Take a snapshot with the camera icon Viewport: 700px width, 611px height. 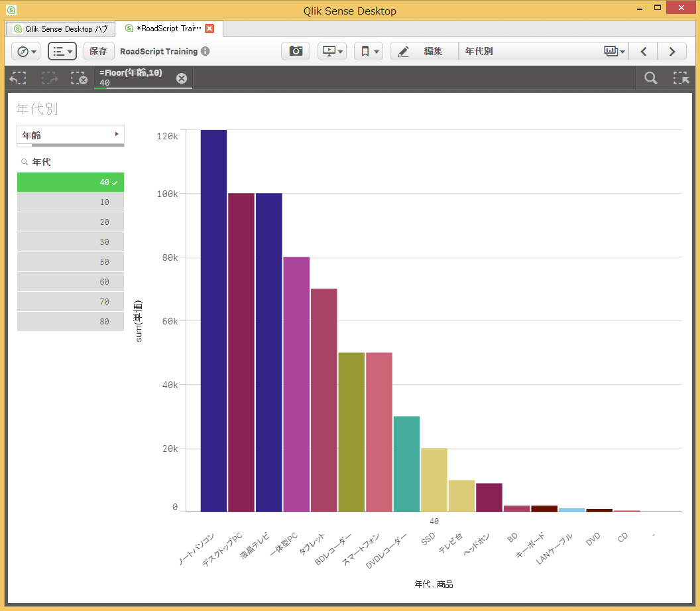click(295, 50)
